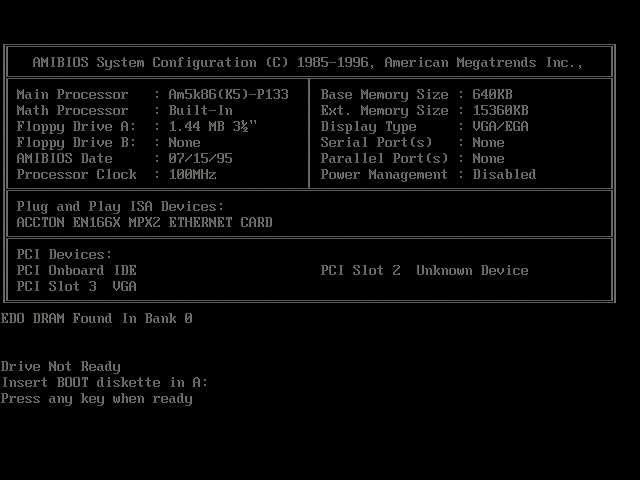Select the 'Processor Clock' label
This screenshot has height=480, width=640.
click(76, 174)
